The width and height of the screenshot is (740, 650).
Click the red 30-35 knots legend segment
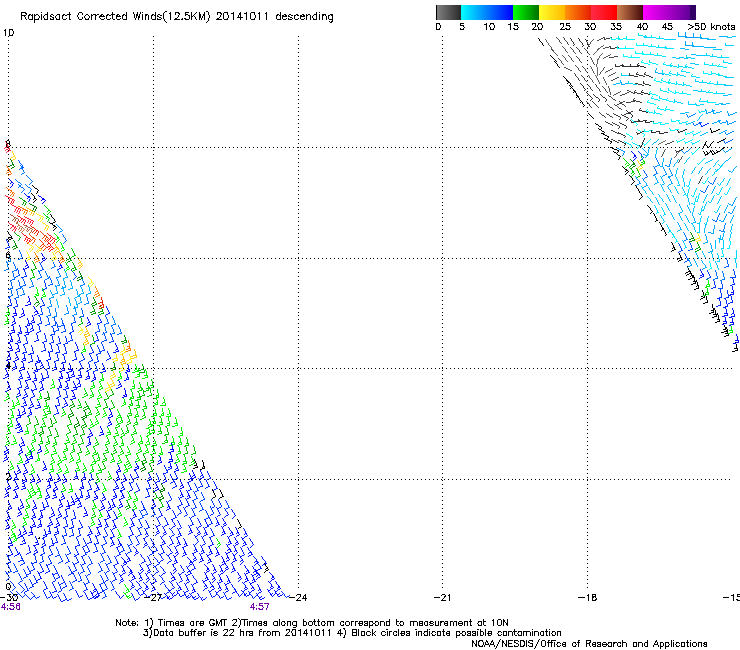click(x=604, y=12)
